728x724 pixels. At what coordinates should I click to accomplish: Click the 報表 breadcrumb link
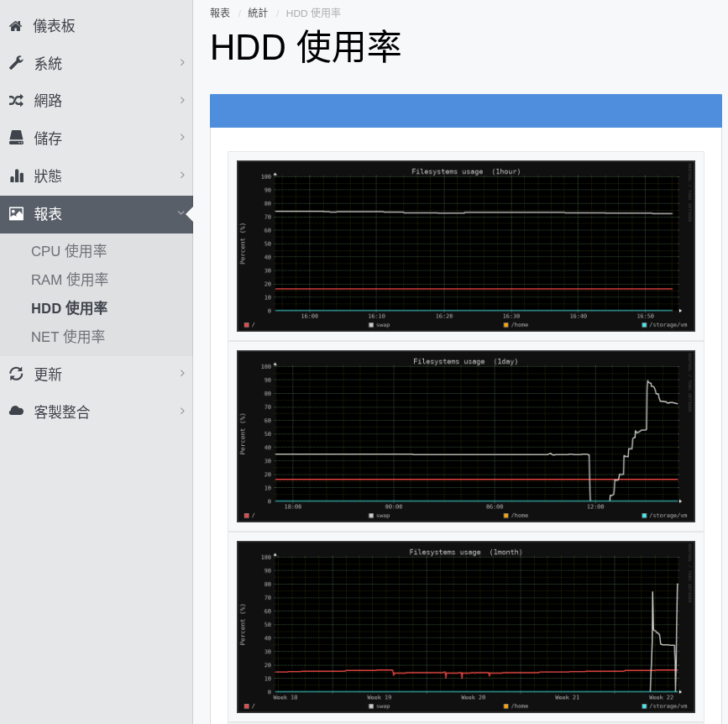220,13
